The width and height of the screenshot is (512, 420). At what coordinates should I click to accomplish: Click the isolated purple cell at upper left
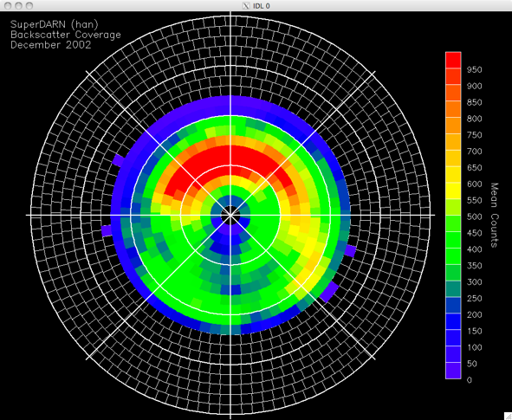[119, 160]
